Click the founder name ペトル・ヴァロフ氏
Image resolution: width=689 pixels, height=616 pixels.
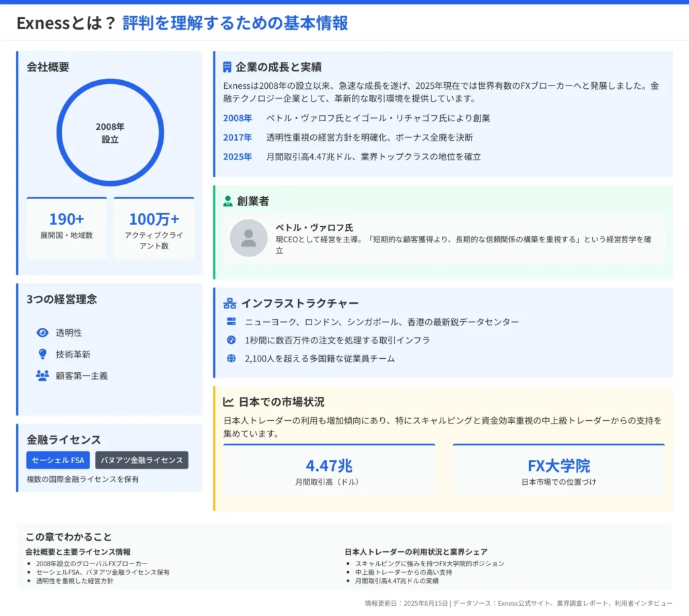tap(314, 228)
